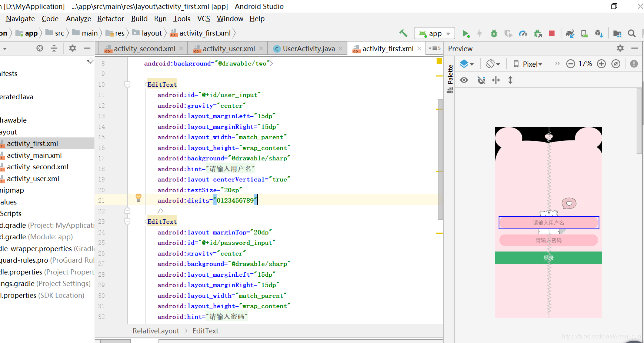Hide the Preview panel with minus icon
Screen dimensions: 644x343
[x=634, y=48]
